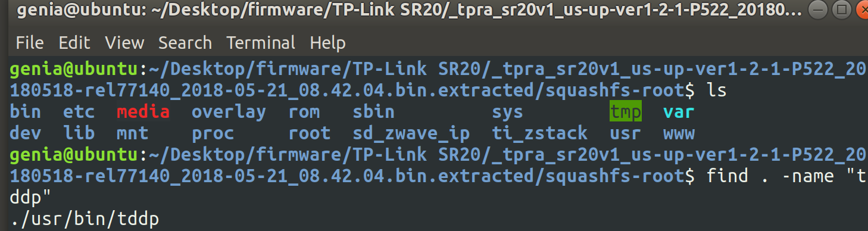Open the Search menu

click(x=185, y=43)
